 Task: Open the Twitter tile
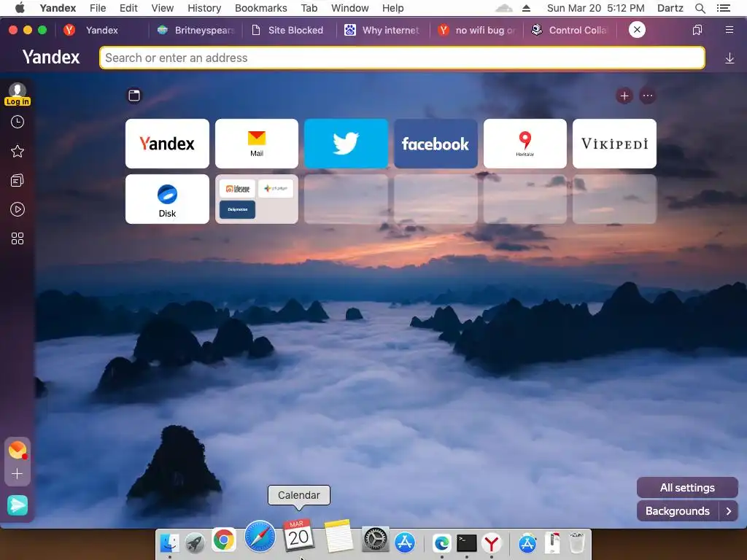click(347, 144)
